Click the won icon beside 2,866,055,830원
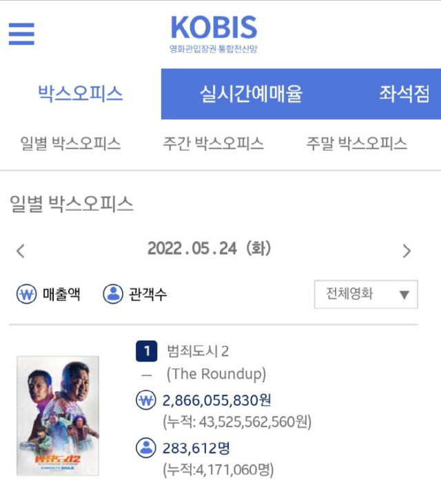The image size is (441, 504). click(x=145, y=401)
